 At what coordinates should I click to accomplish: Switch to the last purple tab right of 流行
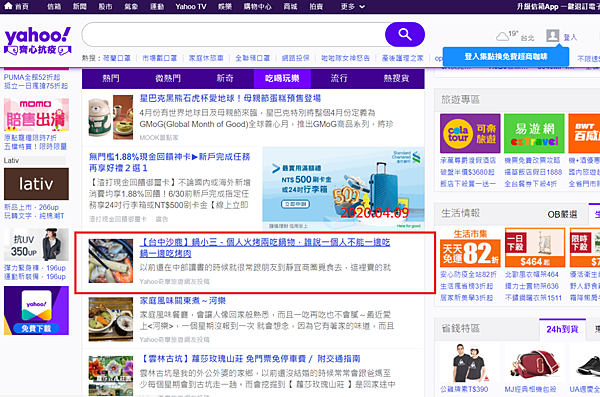(x=396, y=78)
